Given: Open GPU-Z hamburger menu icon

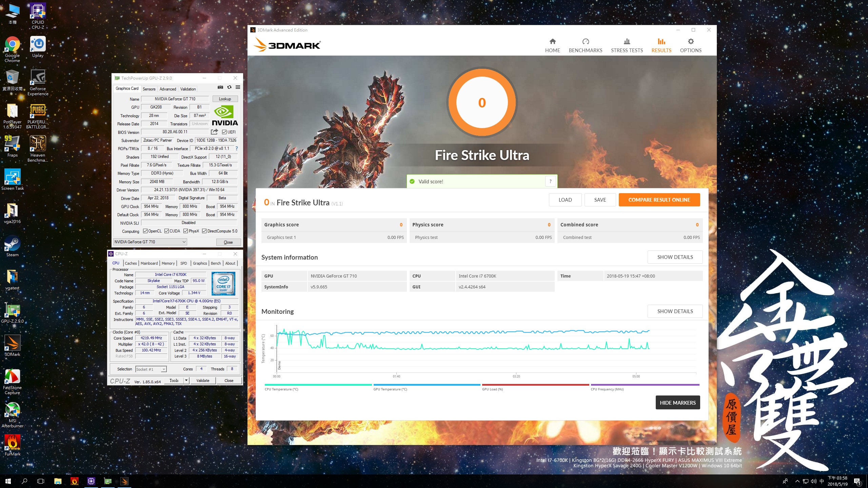Looking at the screenshot, I should tap(238, 87).
